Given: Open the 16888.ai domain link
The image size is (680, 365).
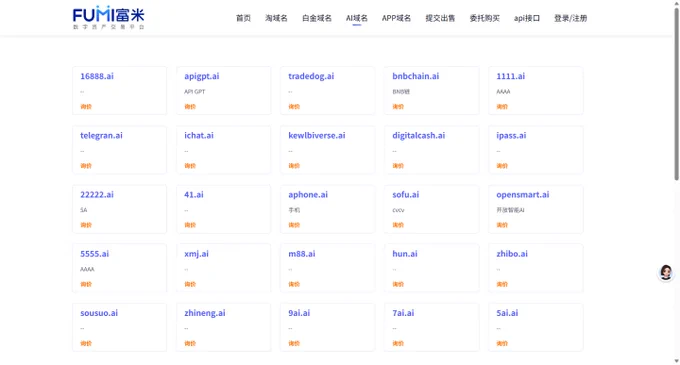Looking at the screenshot, I should 97,76.
